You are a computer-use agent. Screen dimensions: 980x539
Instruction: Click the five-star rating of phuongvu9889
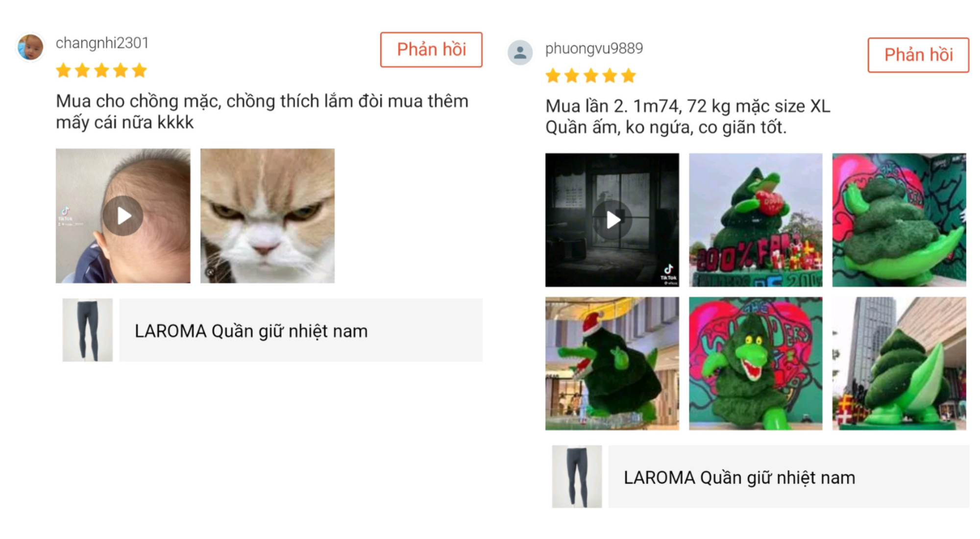pos(590,76)
